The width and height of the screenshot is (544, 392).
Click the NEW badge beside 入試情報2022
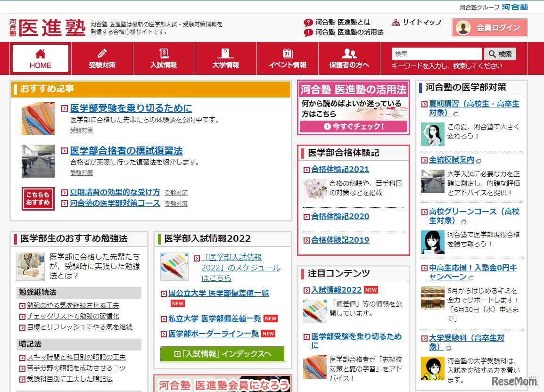point(371,290)
